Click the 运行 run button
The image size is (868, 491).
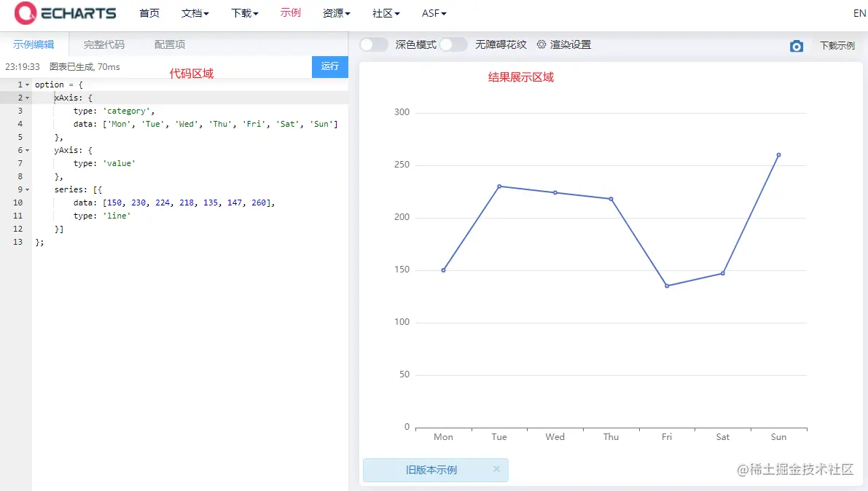(330, 66)
